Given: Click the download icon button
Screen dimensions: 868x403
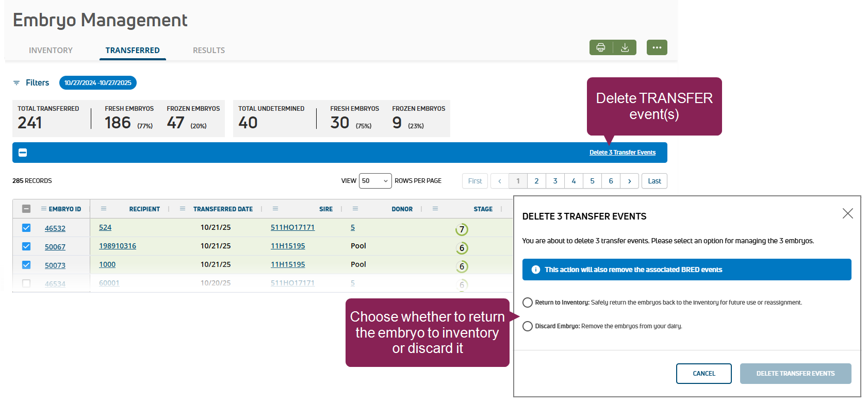Looking at the screenshot, I should click(x=625, y=47).
